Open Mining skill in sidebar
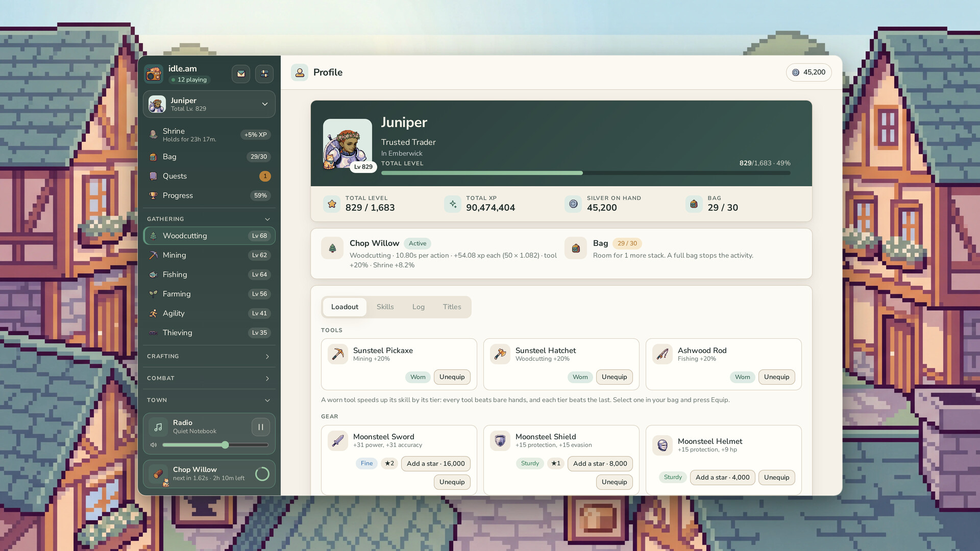This screenshot has width=980, height=551. tap(209, 255)
